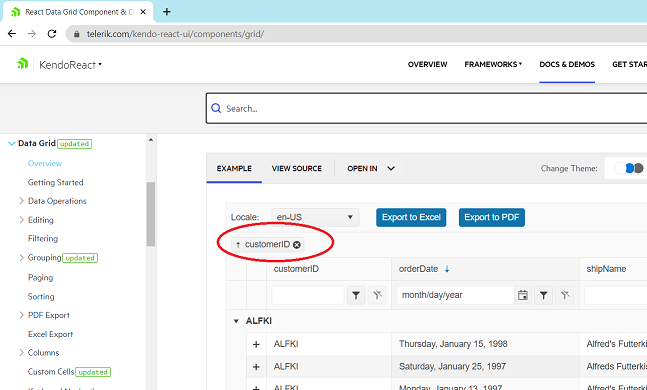Open customerID filter operator menu

[356, 295]
